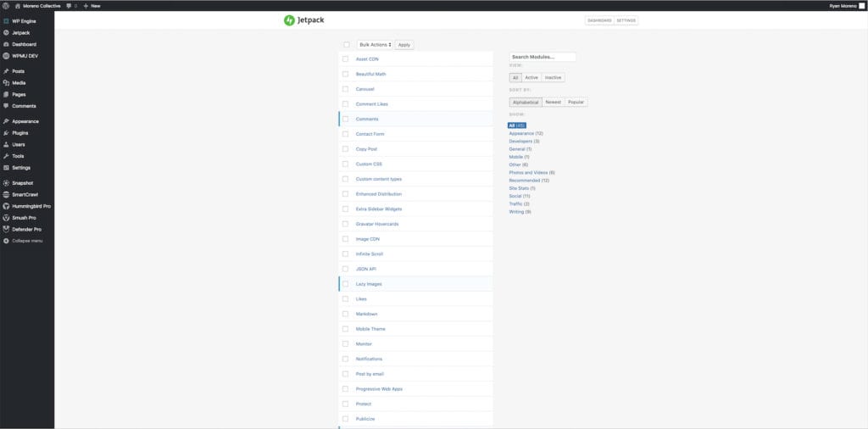
Task: Open the Bulk Actions dropdown
Action: [x=375, y=44]
